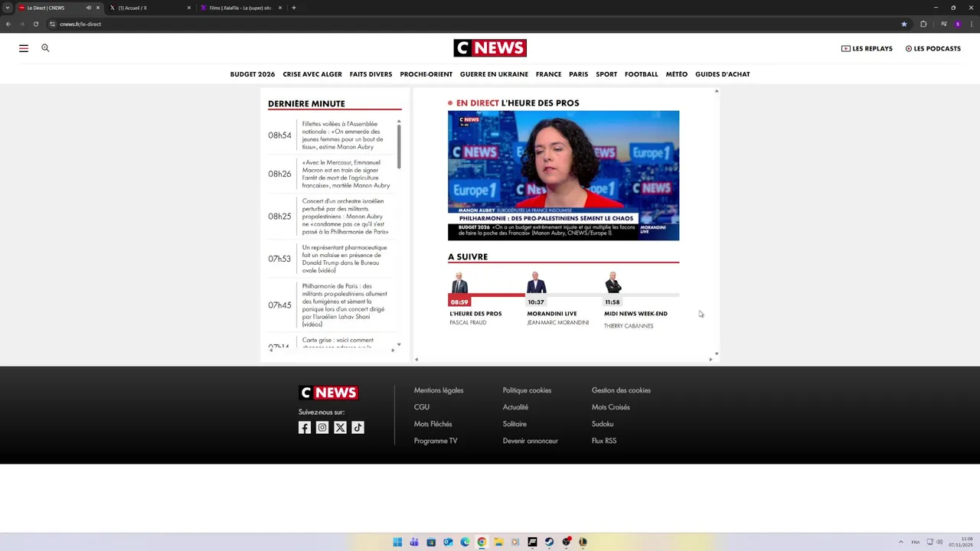
Task: Open the Proche-Orient section
Action: pos(426,74)
